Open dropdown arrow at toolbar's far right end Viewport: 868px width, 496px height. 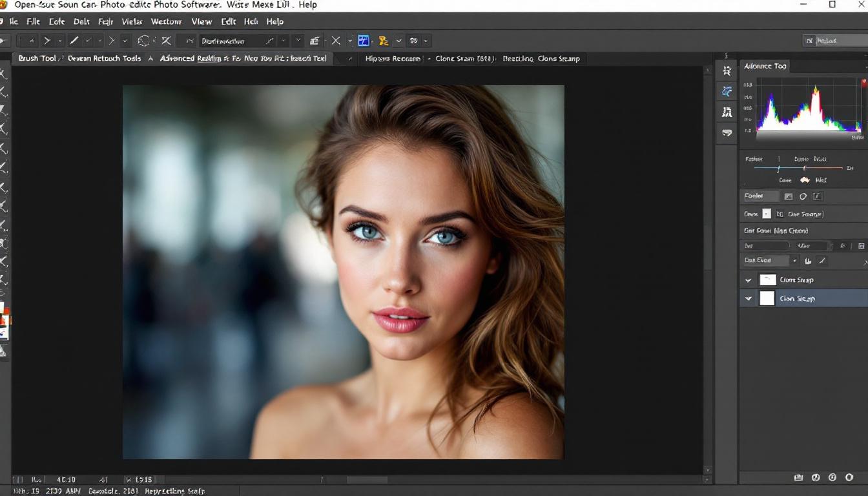point(427,41)
